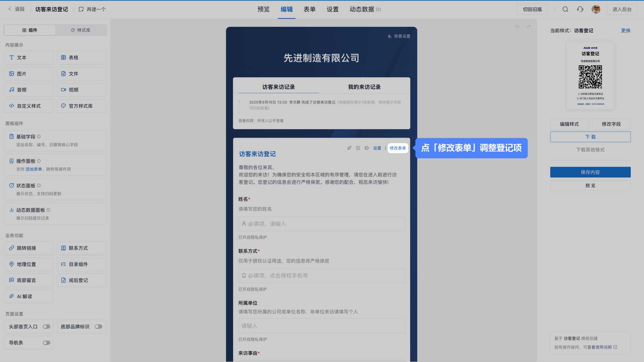Click the 下载 button
Viewport: 644px width, 362px height.
pyautogui.click(x=590, y=137)
